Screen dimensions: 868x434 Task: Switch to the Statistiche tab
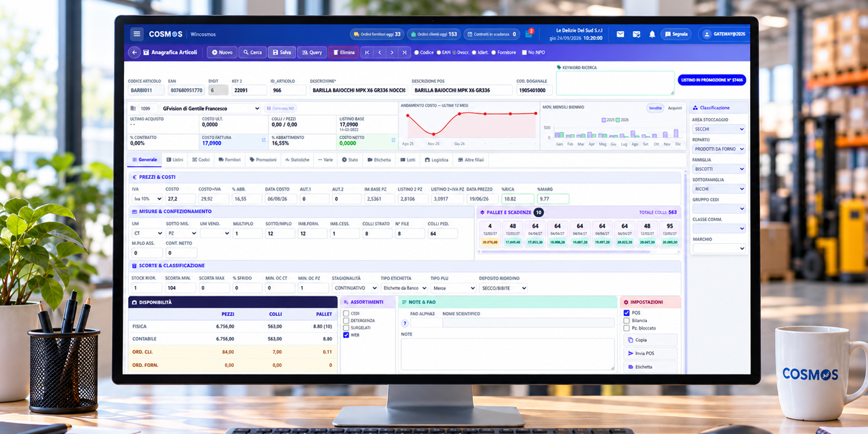[x=297, y=160]
